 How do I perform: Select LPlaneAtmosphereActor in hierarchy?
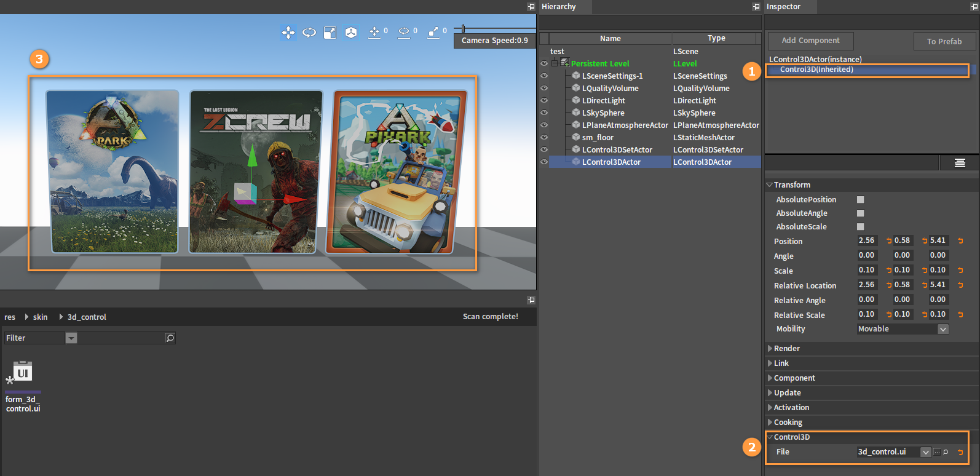point(625,125)
